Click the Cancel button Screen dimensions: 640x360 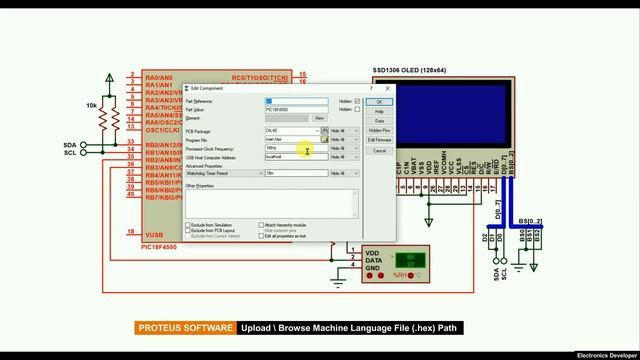point(379,151)
